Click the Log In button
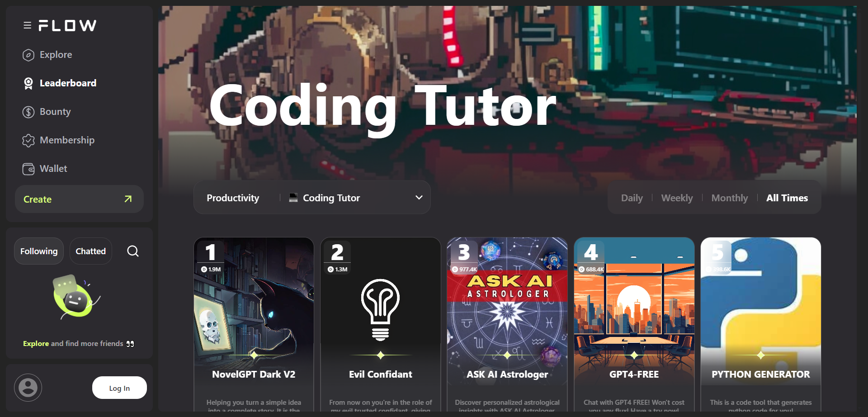 pyautogui.click(x=119, y=388)
